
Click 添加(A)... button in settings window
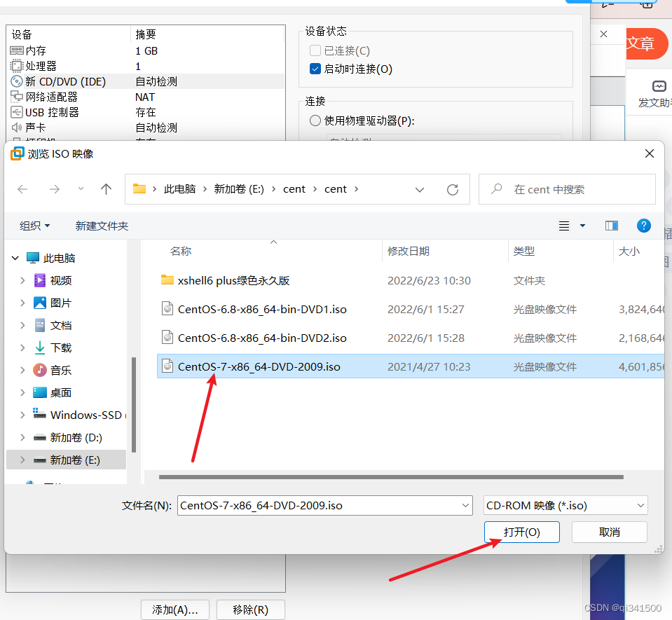(175, 609)
